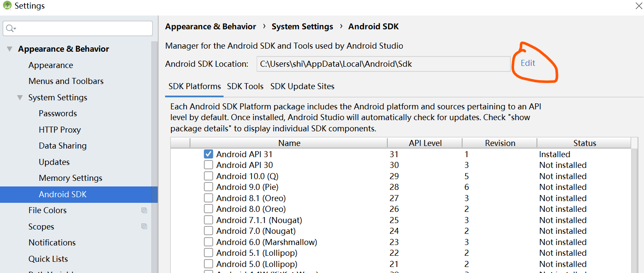Open Scopes settings page

point(41,227)
